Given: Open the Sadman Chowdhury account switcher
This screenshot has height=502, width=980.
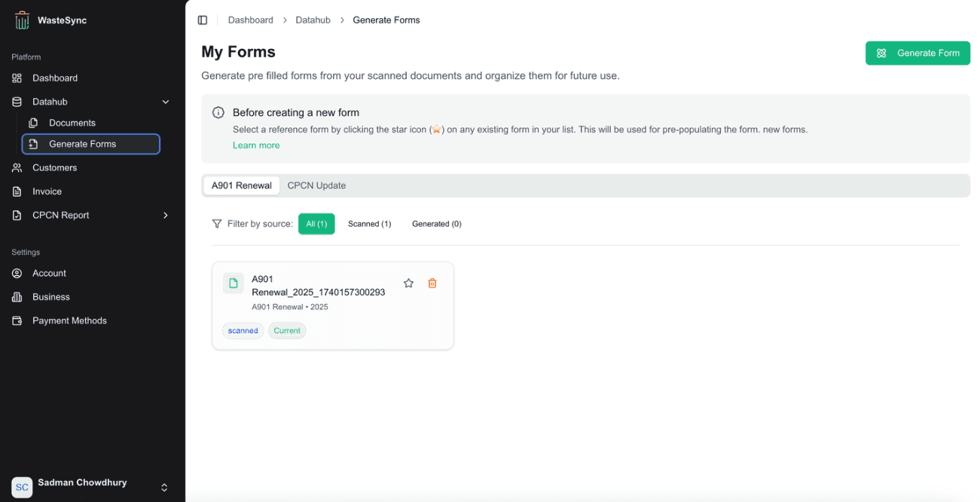Looking at the screenshot, I should pyautogui.click(x=164, y=488).
